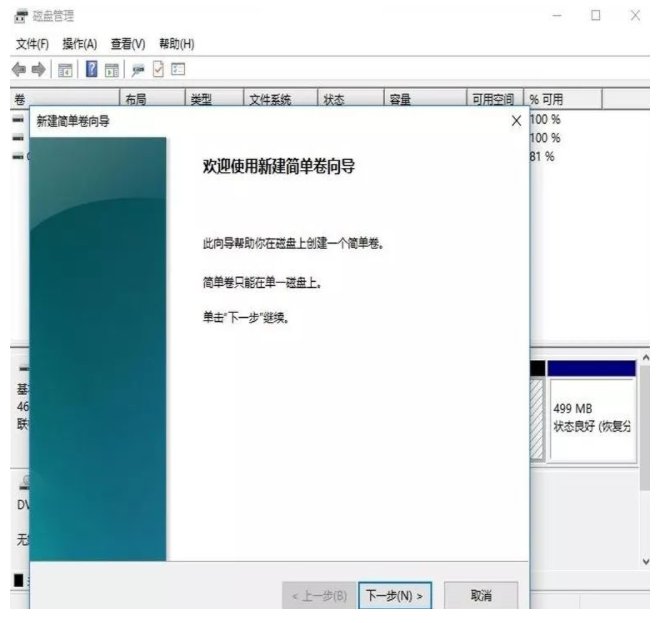664x623 pixels.
Task: Sort by the 容量 column header
Action: pyautogui.click(x=400, y=98)
